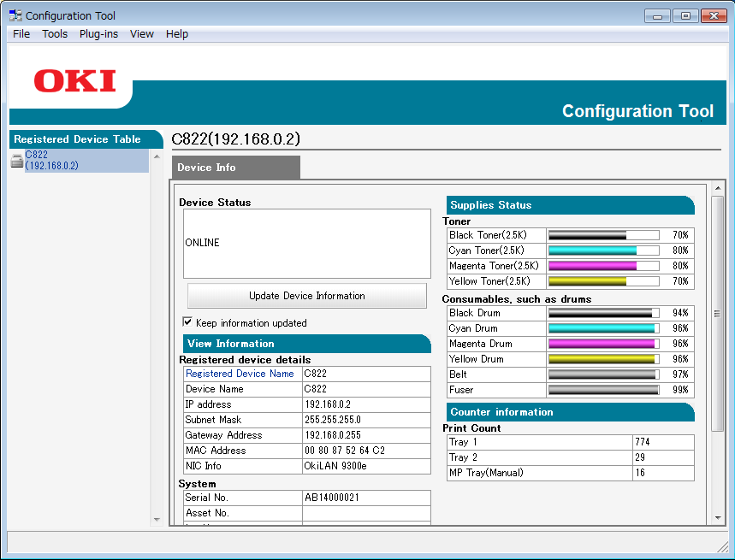Click the Registered Device Name link
Screen dimensions: 735x560
click(x=240, y=374)
